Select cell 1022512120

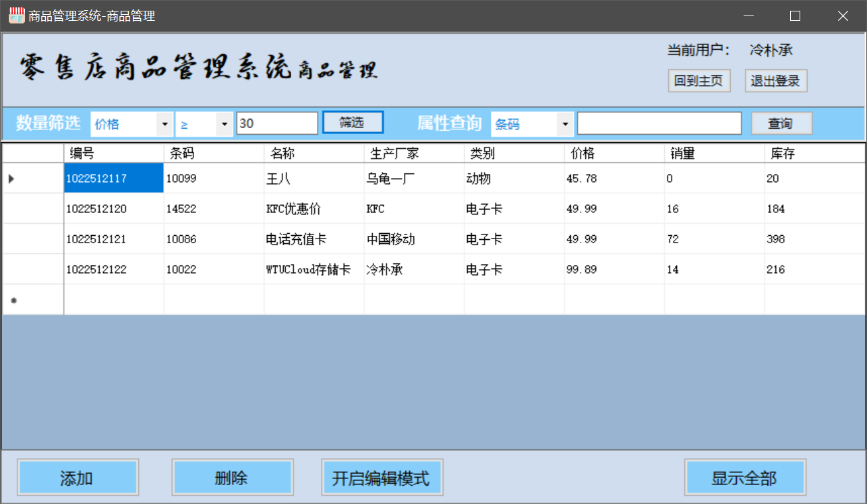tap(114, 209)
